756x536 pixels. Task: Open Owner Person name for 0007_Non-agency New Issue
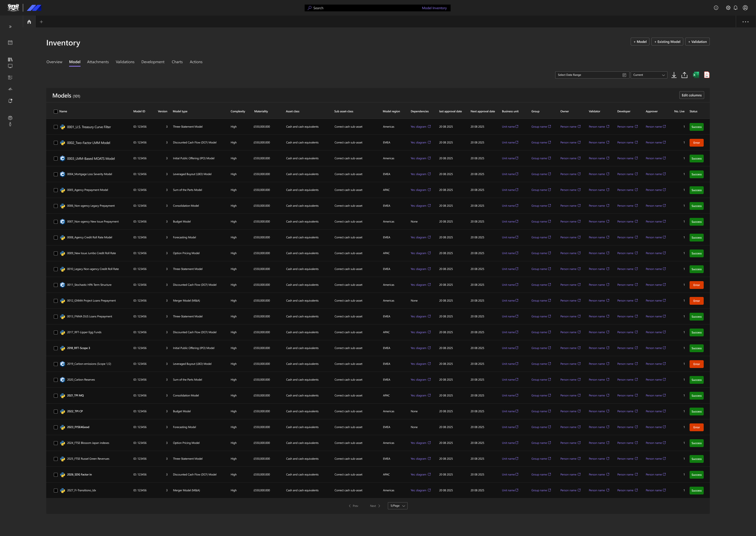coord(570,222)
